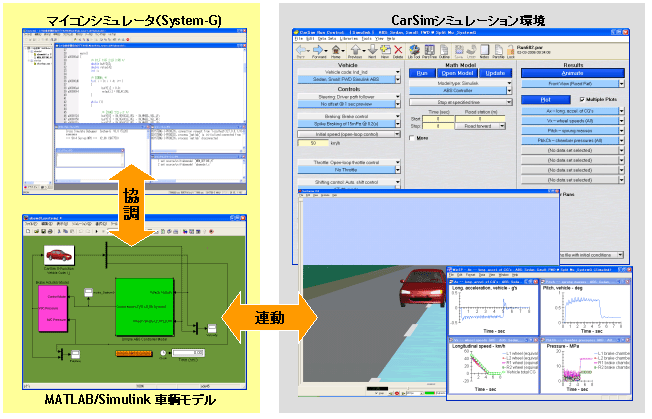Open the magenta Brake Actuator Model block

(53, 308)
